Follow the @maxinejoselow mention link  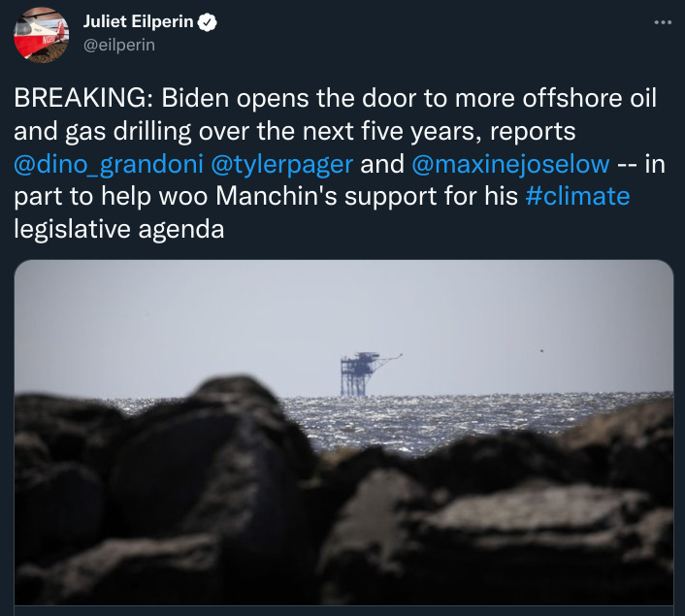tap(510, 165)
